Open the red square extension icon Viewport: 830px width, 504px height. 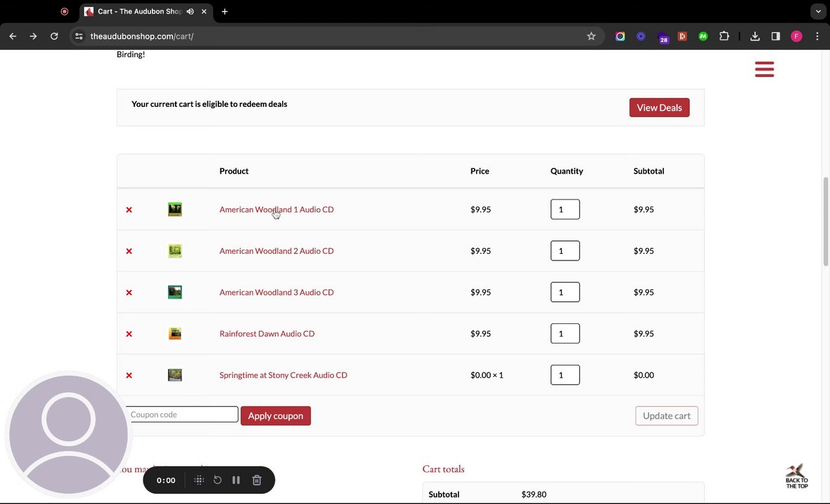click(682, 36)
